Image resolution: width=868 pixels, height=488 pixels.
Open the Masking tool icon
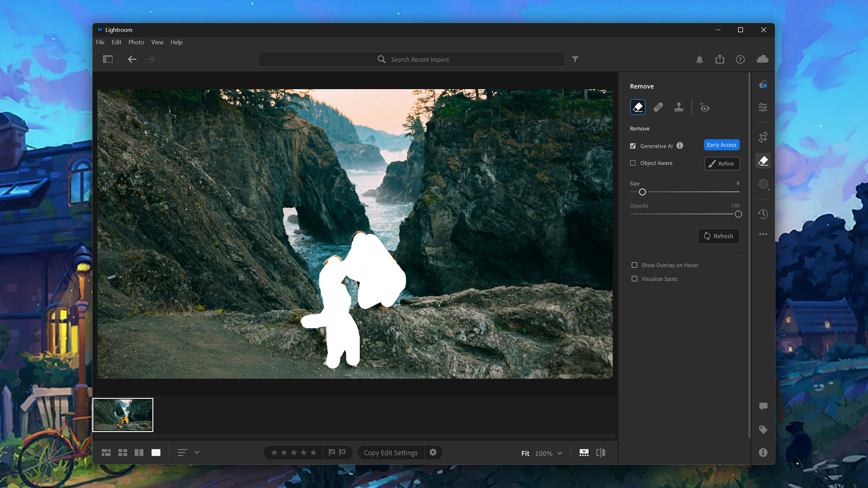763,184
